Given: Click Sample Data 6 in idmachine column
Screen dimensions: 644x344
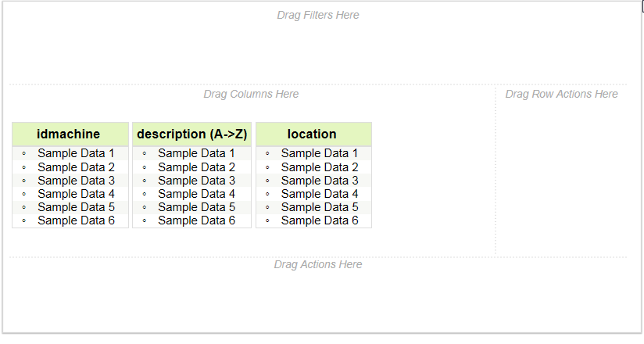Looking at the screenshot, I should 76,220.
